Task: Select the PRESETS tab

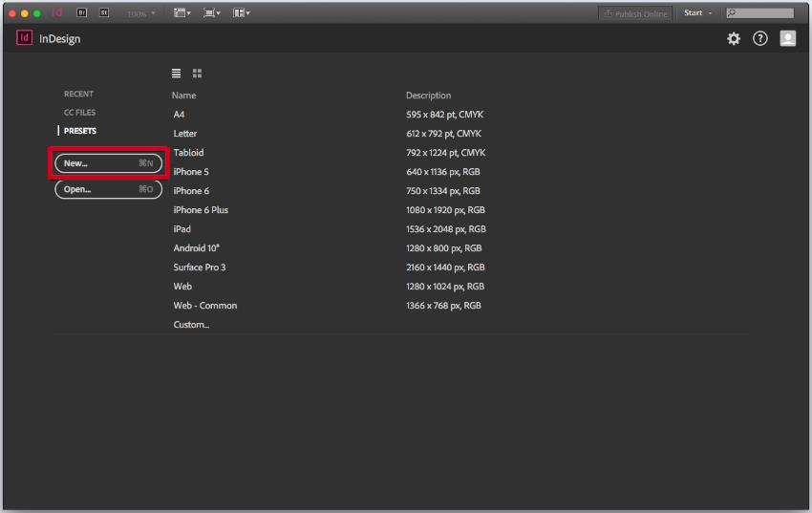Action: [79, 131]
